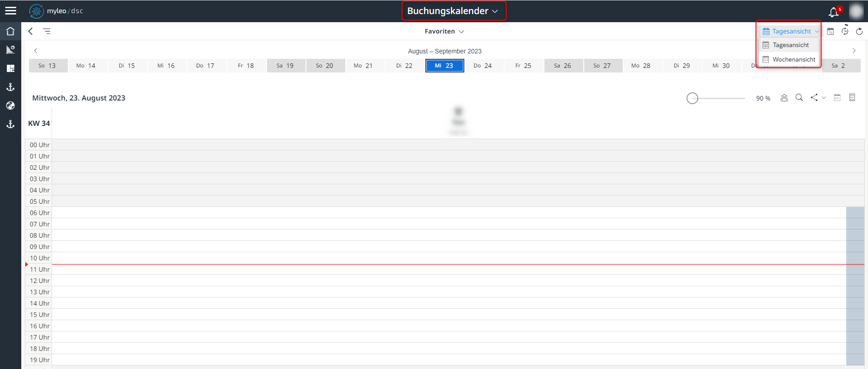This screenshot has height=369, width=868.
Task: Open the globe sidebar icon
Action: 10,105
